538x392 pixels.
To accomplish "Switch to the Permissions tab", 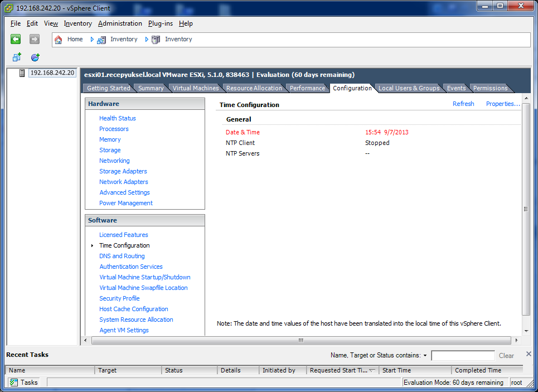I will [x=490, y=88].
